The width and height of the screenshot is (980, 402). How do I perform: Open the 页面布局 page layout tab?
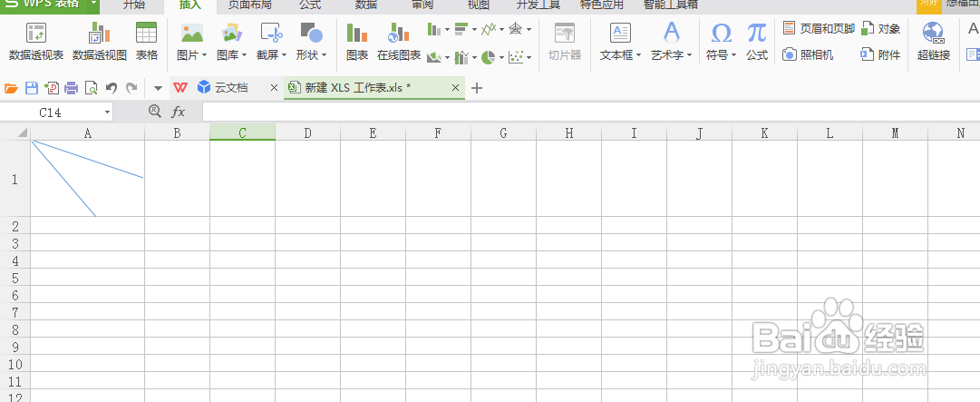(249, 5)
